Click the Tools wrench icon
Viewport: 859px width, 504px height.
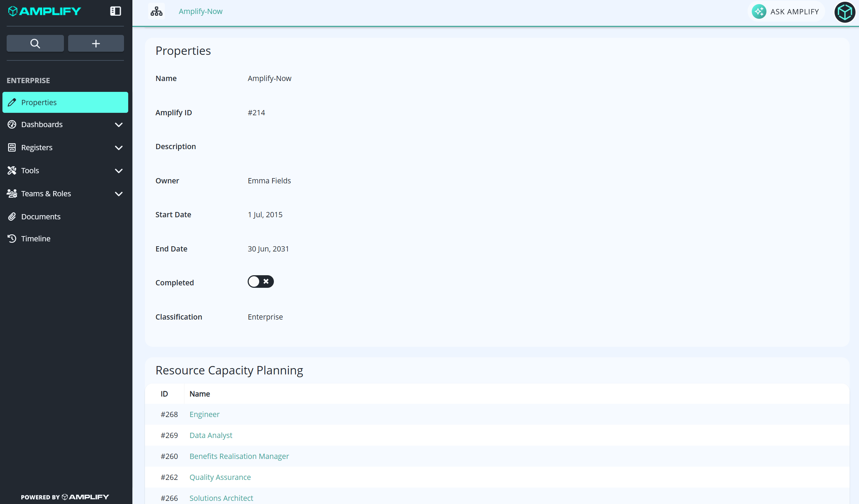point(12,170)
